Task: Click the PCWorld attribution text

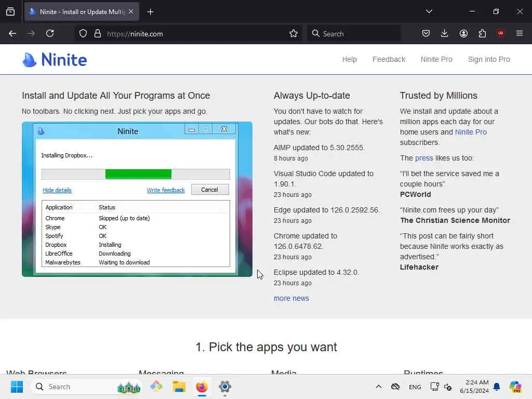Action: [x=415, y=194]
